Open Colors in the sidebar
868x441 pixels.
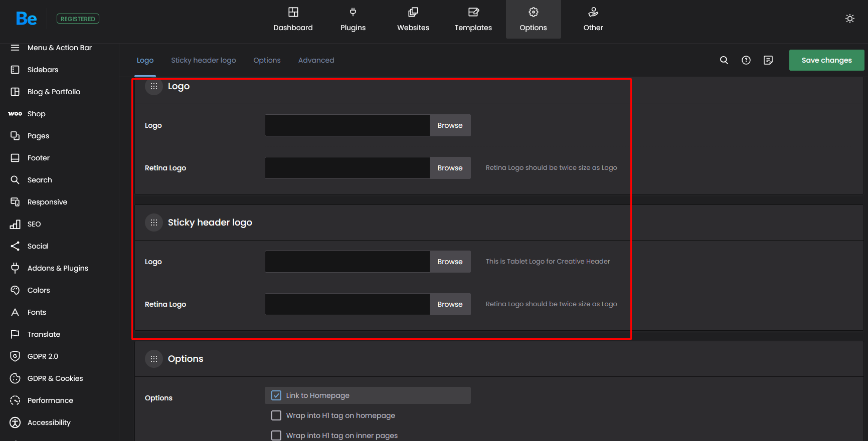click(x=39, y=290)
